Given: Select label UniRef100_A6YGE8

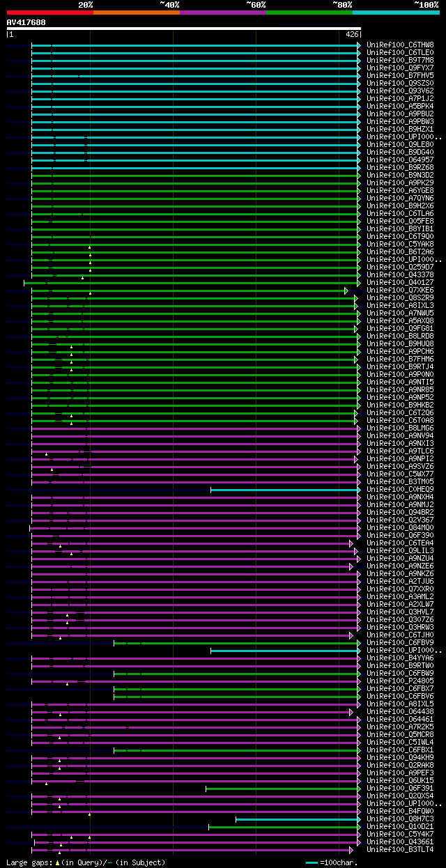Looking at the screenshot, I should point(400,191).
